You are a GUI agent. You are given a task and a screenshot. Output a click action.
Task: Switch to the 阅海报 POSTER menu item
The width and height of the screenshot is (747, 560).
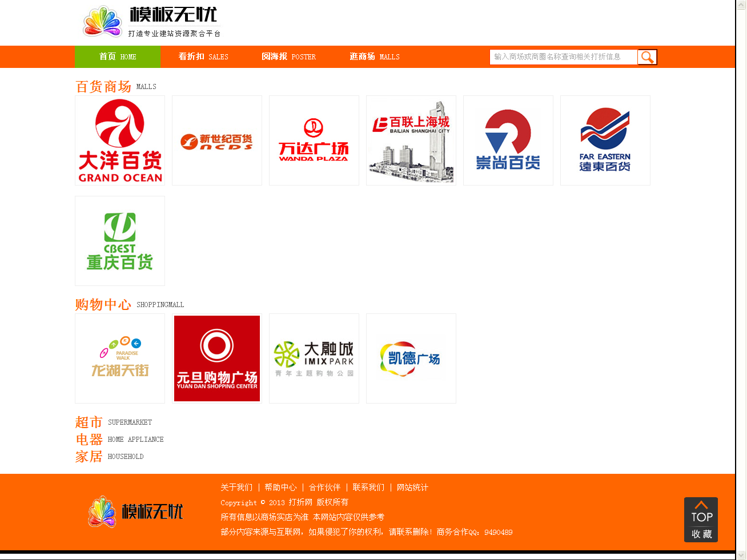(x=288, y=57)
